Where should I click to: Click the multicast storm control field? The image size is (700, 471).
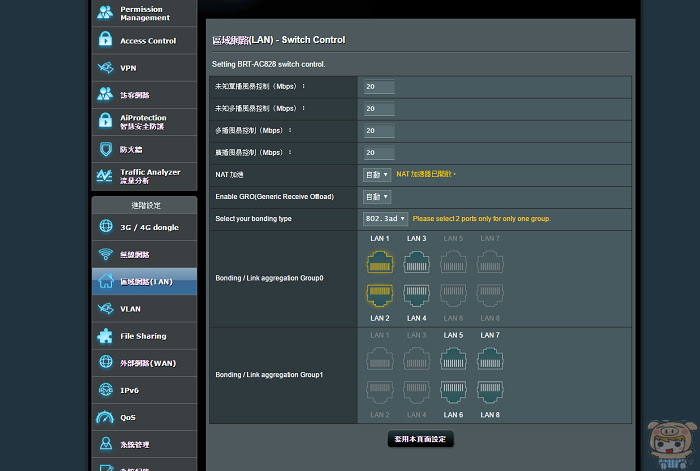tap(379, 130)
